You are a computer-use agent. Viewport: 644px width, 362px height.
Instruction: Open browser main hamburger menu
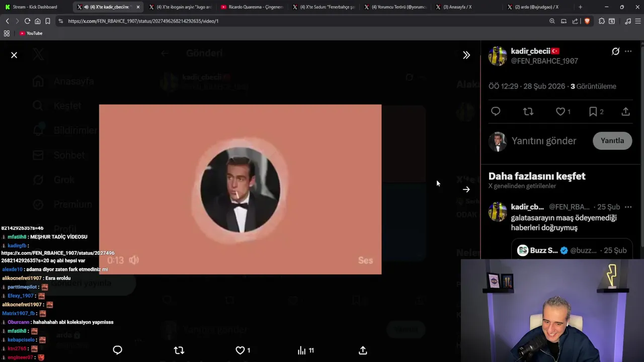pos(638,21)
